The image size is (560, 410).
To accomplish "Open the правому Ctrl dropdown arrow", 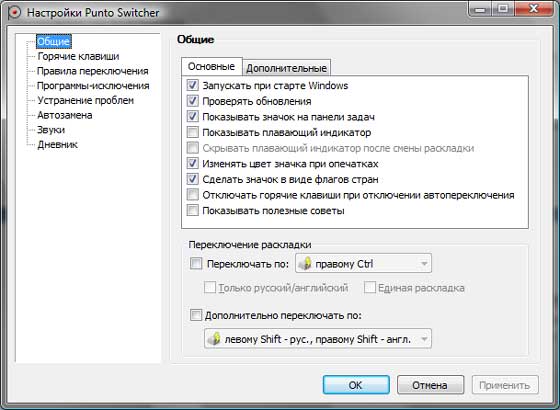I will coord(424,264).
